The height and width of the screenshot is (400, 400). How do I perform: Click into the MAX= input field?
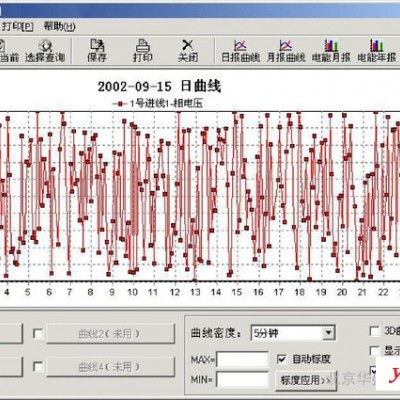pos(242,359)
